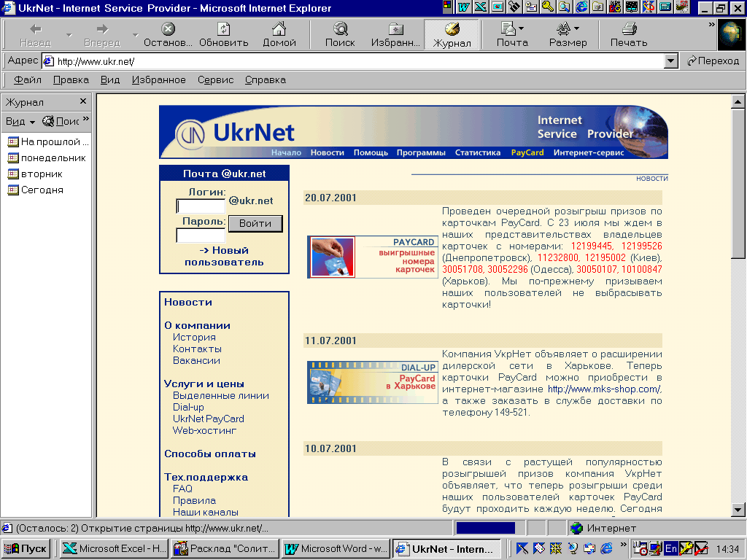Click the PAYCARD выигрышные номера banner
Image resolution: width=747 pixels, height=560 pixels.
[x=373, y=257]
